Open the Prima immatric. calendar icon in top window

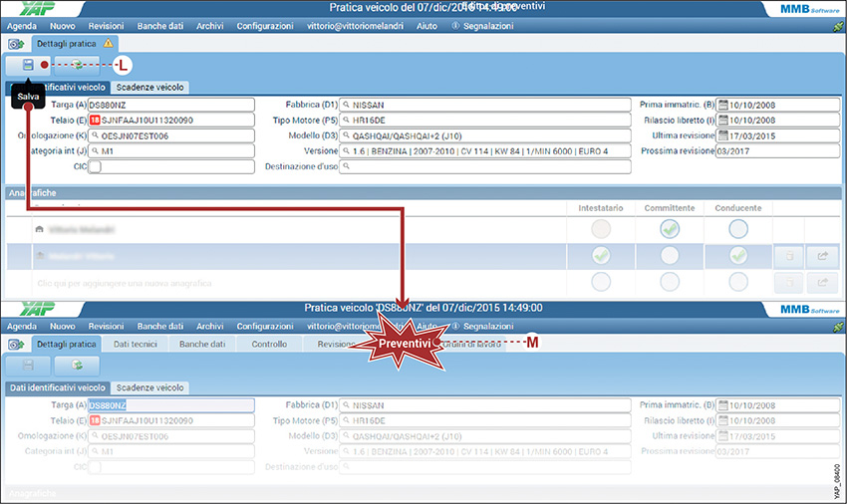[722, 105]
